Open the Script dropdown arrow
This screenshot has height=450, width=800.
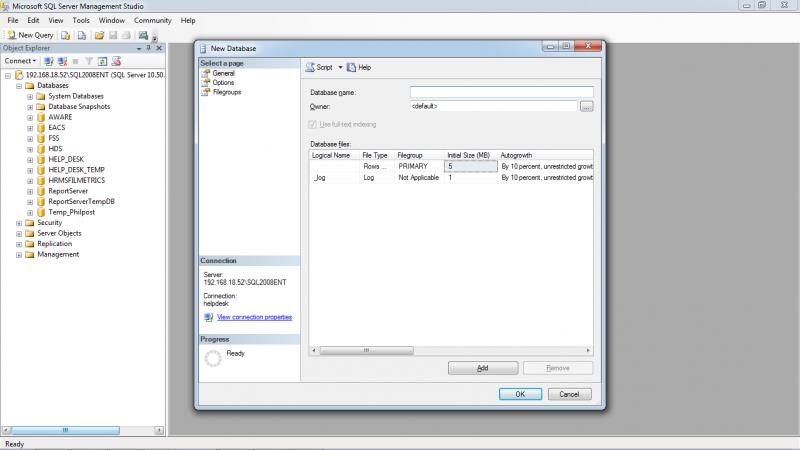340,67
